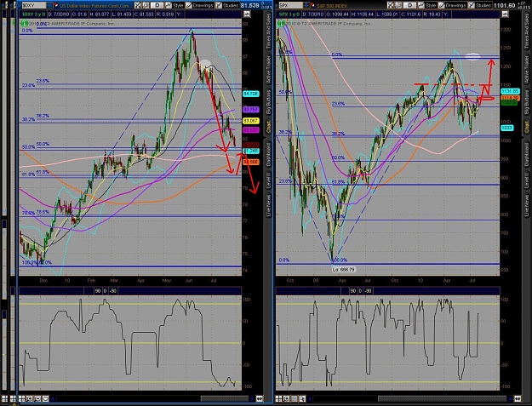Click the cursor icon under SPX chart
Image resolution: width=532 pixels, height=406 pixels.
point(302,398)
